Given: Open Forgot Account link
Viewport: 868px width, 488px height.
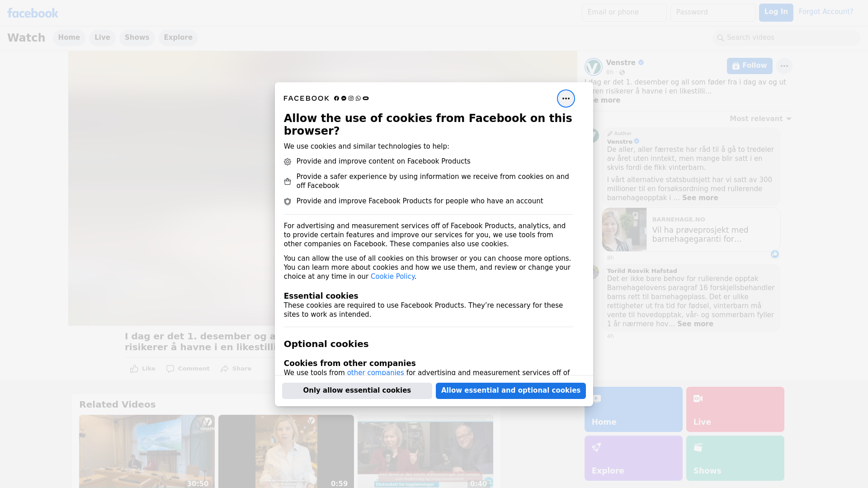Looking at the screenshot, I should point(826,12).
